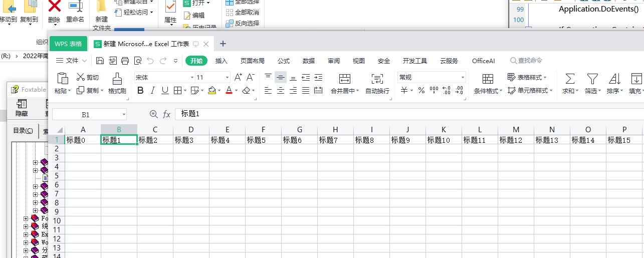Toggle Bold formatting
This screenshot has width=644, height=258.
pyautogui.click(x=140, y=91)
